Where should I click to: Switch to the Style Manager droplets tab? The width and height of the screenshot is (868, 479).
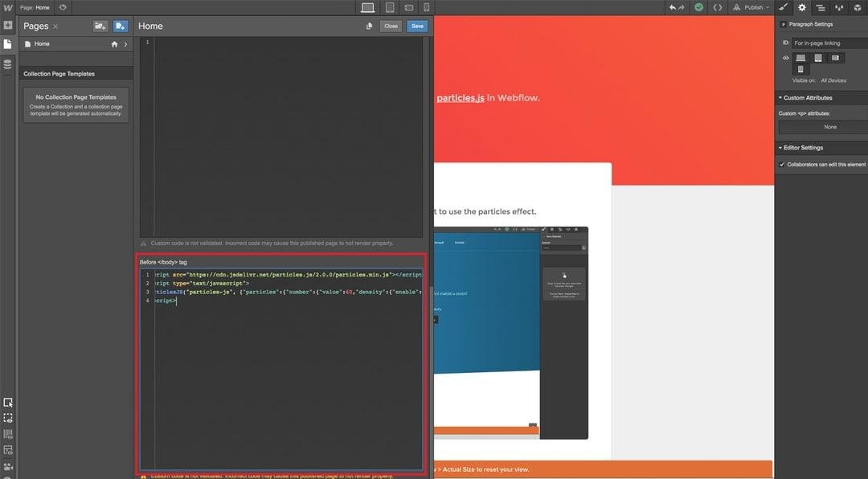click(839, 8)
